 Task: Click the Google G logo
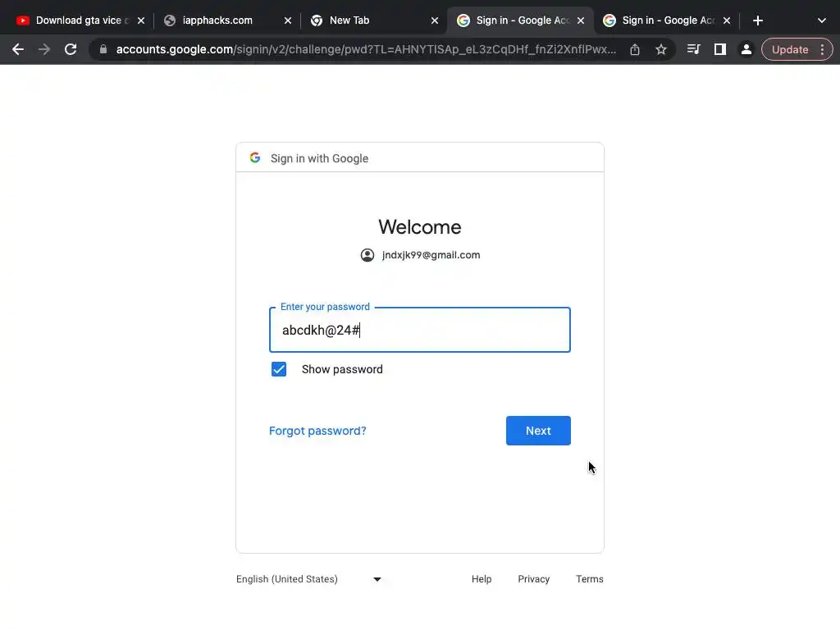[x=255, y=157]
